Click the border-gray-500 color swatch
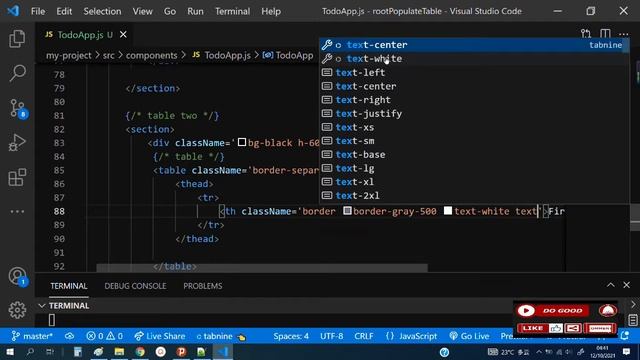The width and height of the screenshot is (640, 360). pos(347,211)
